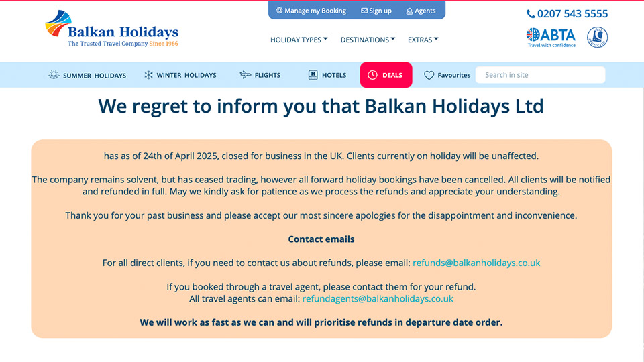Click the heart Favourites icon

(429, 76)
